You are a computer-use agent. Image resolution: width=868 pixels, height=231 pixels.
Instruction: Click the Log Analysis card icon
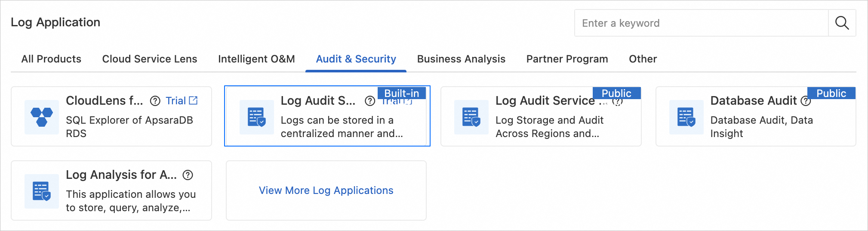[42, 191]
